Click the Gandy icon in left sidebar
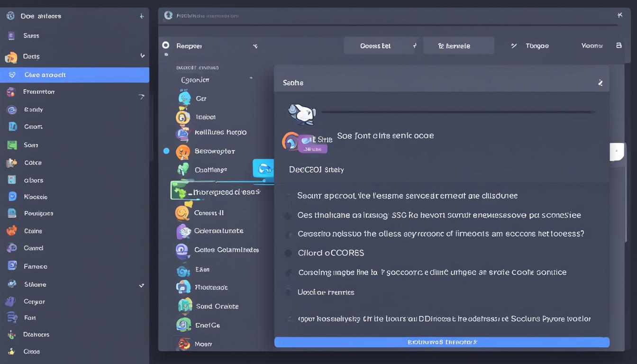Viewport: 637px width, 364px height. (12, 109)
